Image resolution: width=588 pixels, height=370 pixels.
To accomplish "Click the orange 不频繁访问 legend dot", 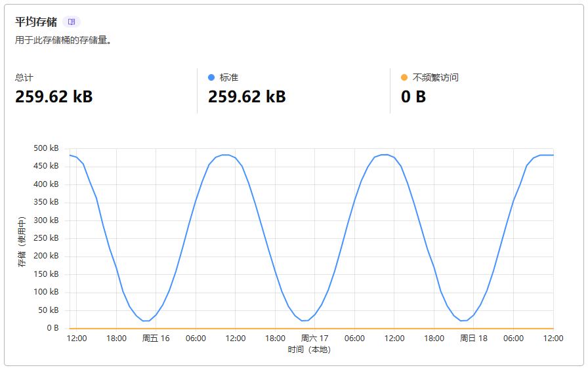I will (x=404, y=77).
